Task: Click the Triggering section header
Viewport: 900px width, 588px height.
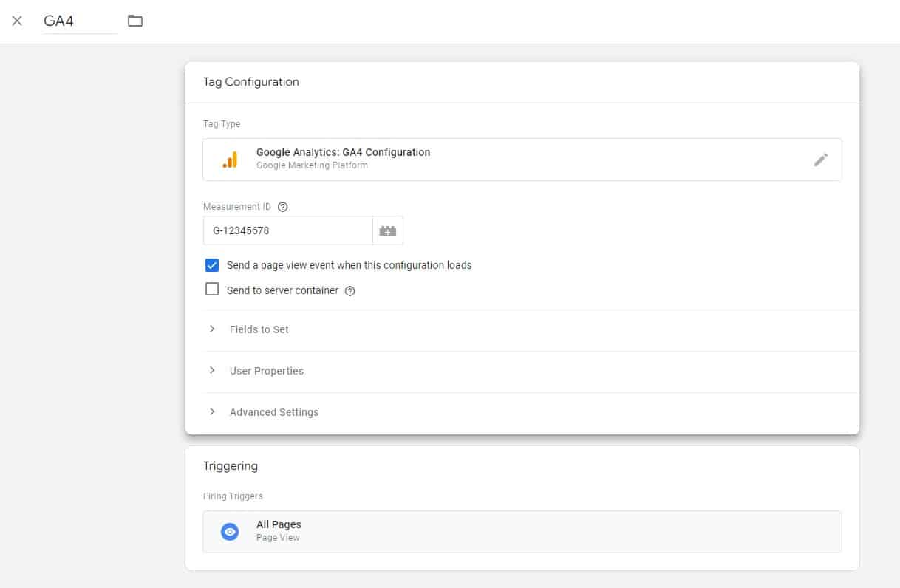Action: pos(230,465)
